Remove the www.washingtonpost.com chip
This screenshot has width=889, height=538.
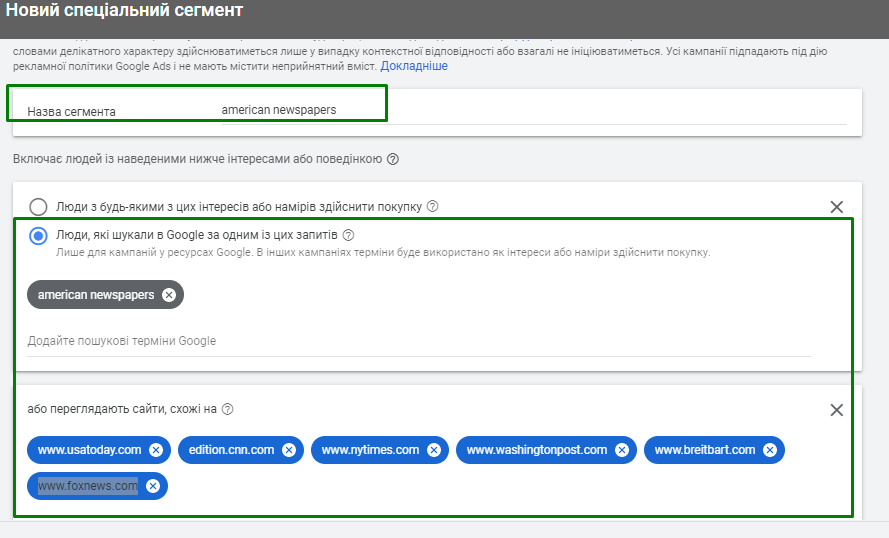pos(622,450)
